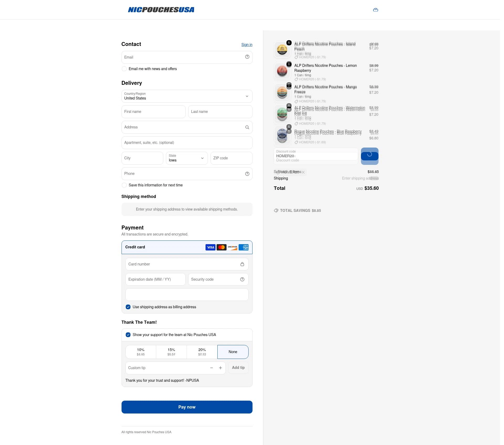Click the Visa card logo
This screenshot has height=445, width=504.
[x=210, y=247]
